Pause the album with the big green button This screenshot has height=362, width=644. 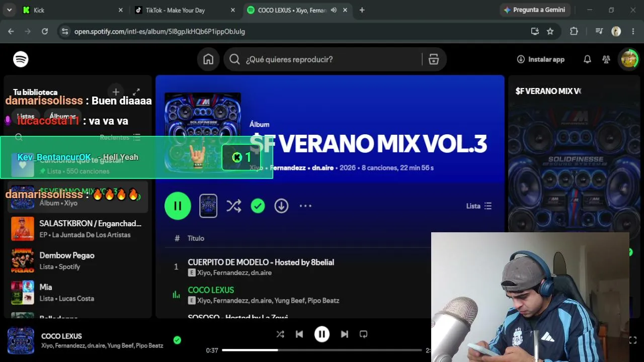[178, 206]
